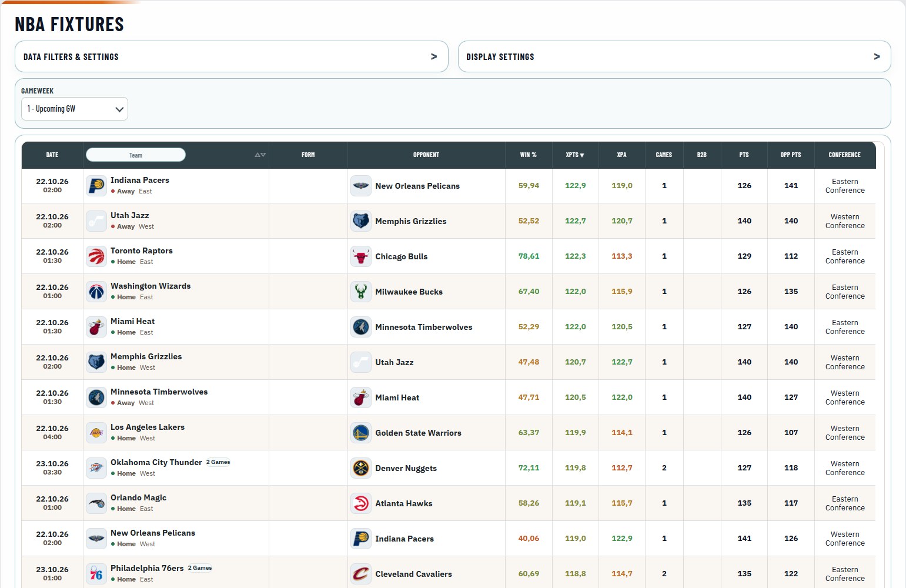
Task: Click the PTS column header
Action: tap(744, 155)
